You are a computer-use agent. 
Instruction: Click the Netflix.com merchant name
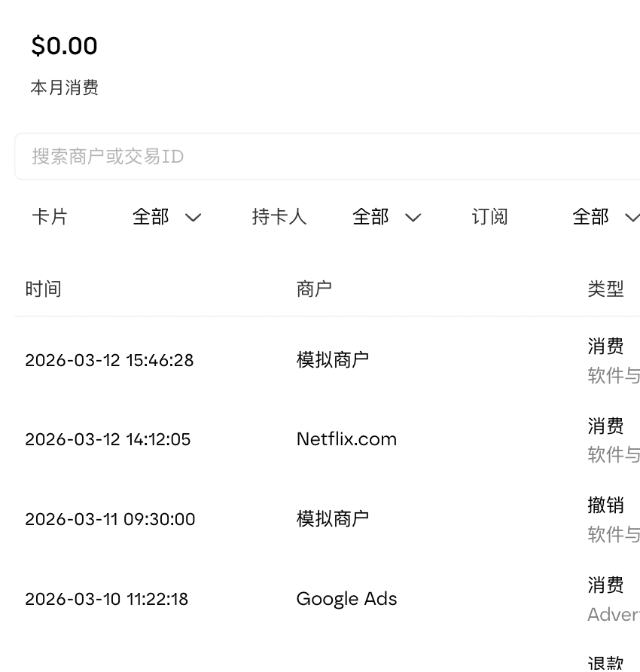click(346, 439)
